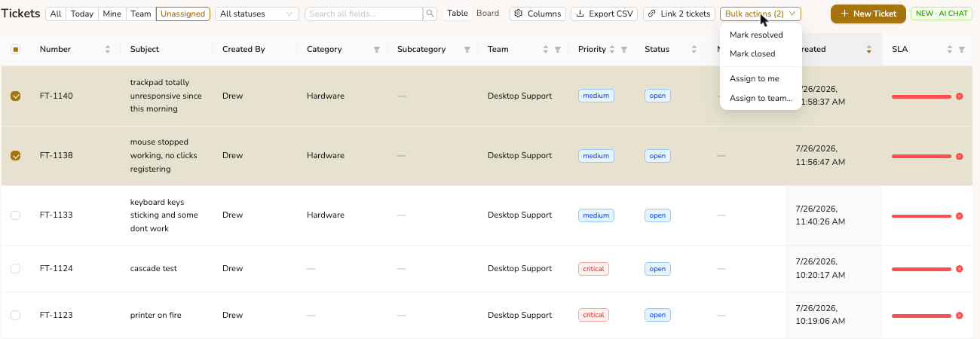980x339 pixels.
Task: Click SLA breach icon for FT-1140
Action: tap(960, 96)
